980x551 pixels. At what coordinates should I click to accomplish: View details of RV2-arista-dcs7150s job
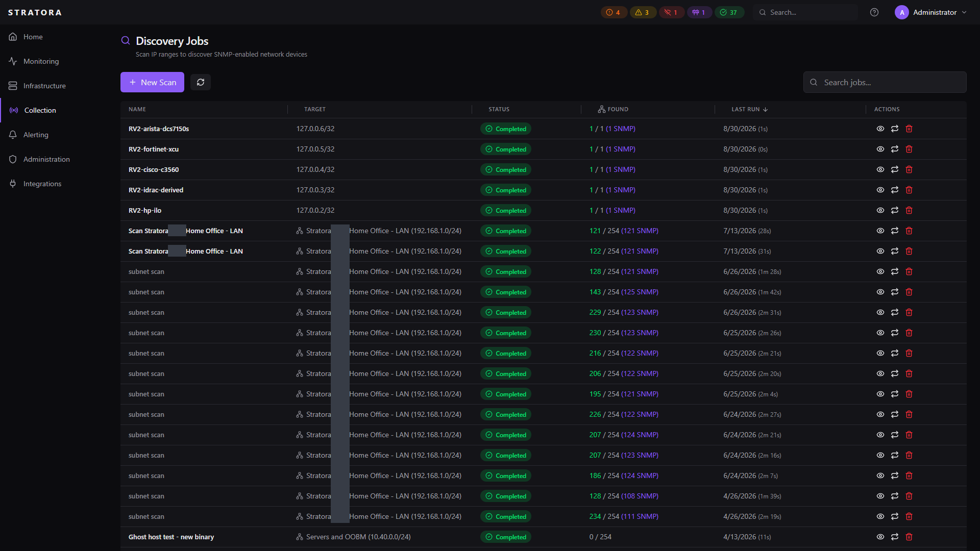[x=880, y=129]
